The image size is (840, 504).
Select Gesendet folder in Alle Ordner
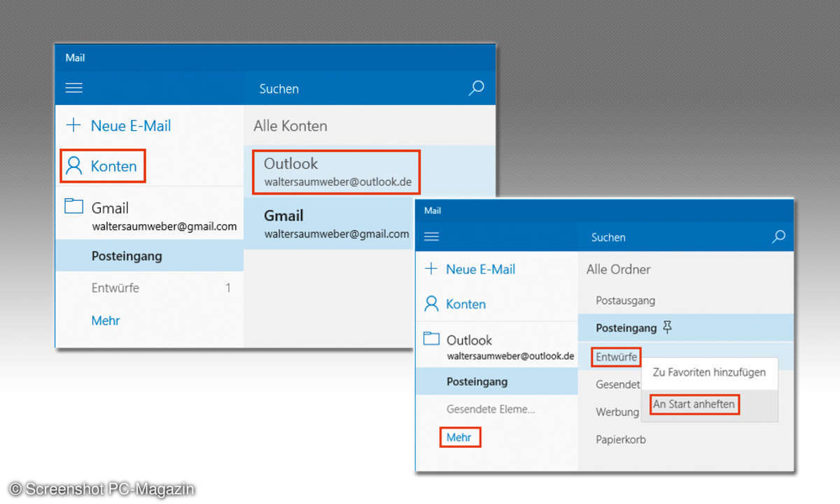pyautogui.click(x=617, y=384)
